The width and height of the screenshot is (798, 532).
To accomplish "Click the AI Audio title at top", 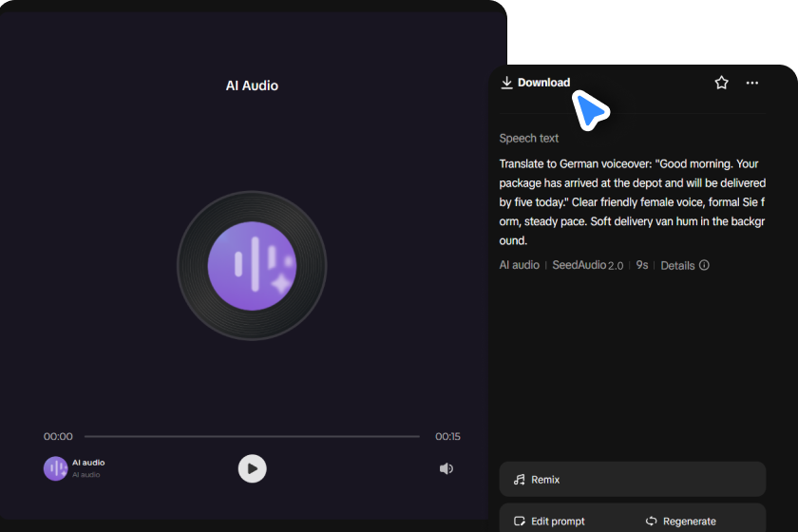I will (x=252, y=85).
